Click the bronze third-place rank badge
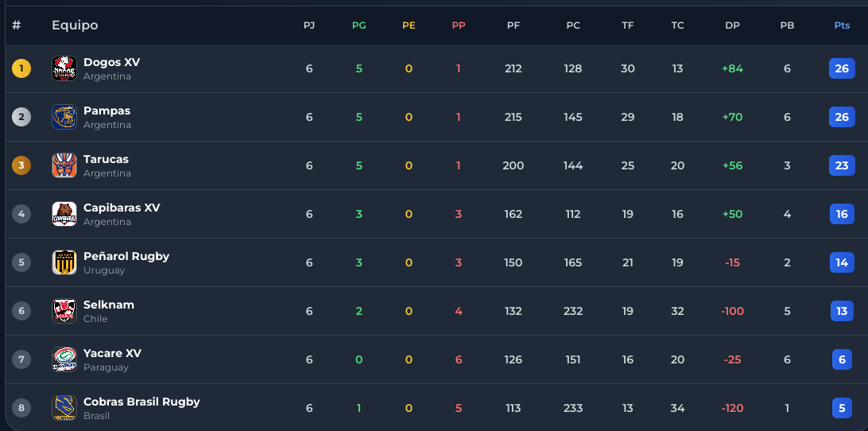Screen dimensions: 868x431 click(21, 165)
